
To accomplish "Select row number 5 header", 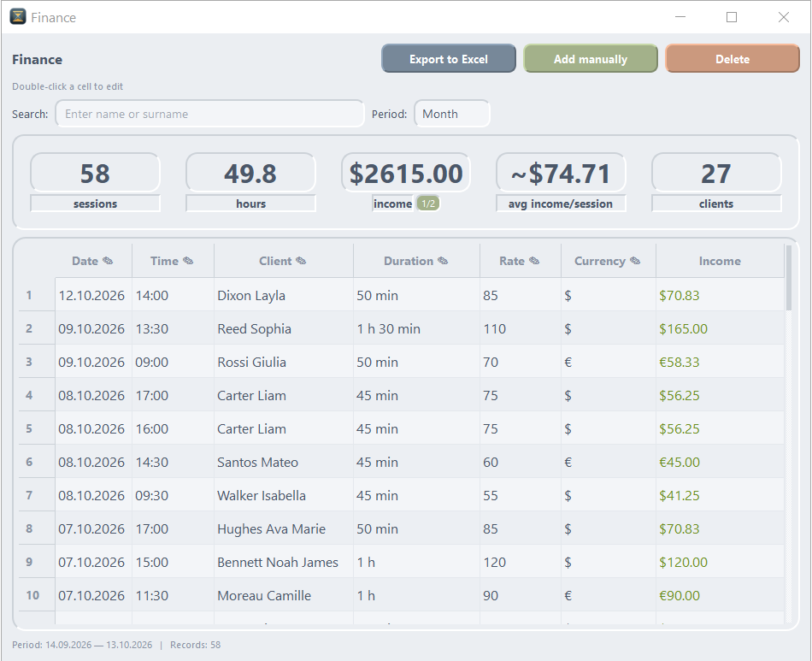I will pos(36,428).
